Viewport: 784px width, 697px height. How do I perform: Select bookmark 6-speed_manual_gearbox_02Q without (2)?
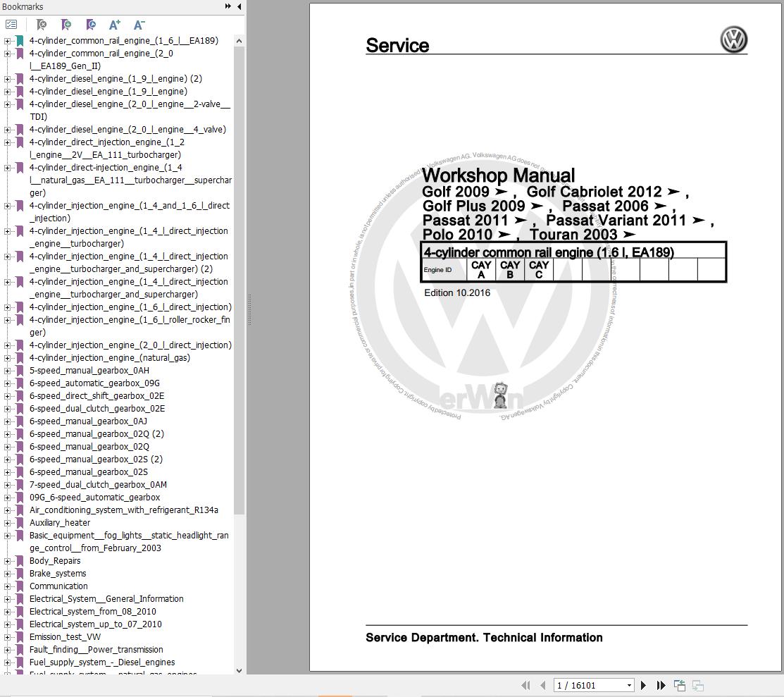pyautogui.click(x=89, y=447)
